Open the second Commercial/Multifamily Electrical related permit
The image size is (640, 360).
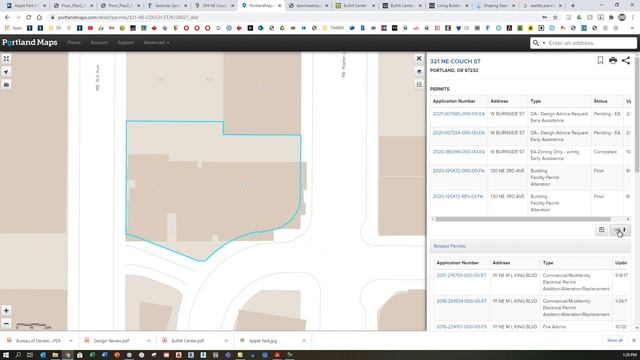point(461,301)
